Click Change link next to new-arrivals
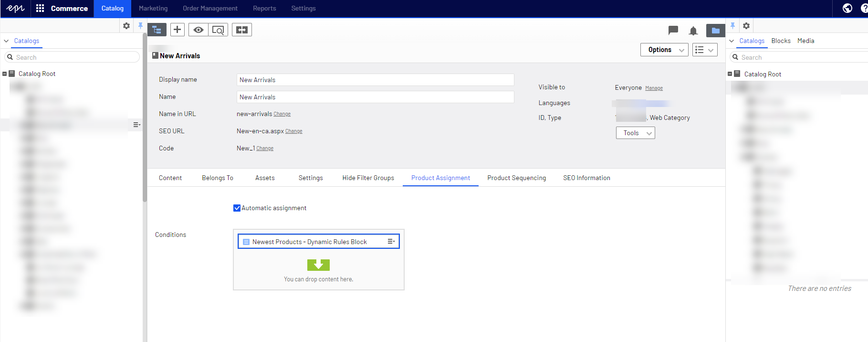Screen dimensions: 868x342 pyautogui.click(x=282, y=114)
